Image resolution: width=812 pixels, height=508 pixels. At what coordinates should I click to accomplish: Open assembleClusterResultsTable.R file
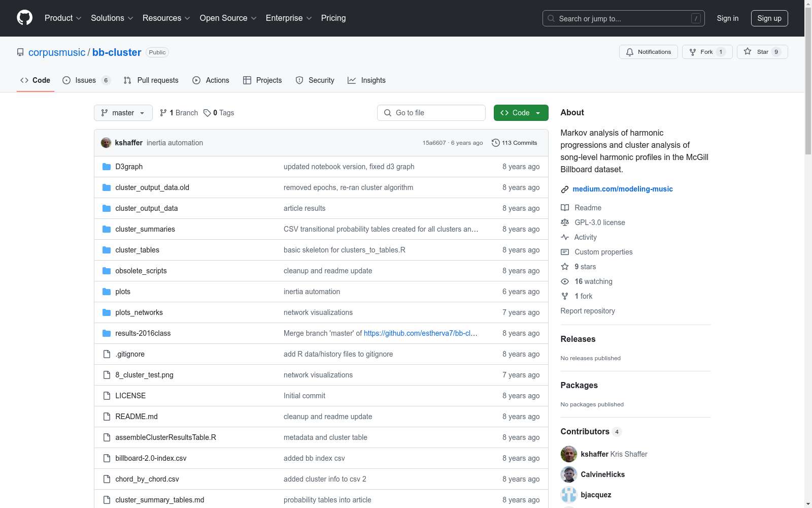coord(165,437)
